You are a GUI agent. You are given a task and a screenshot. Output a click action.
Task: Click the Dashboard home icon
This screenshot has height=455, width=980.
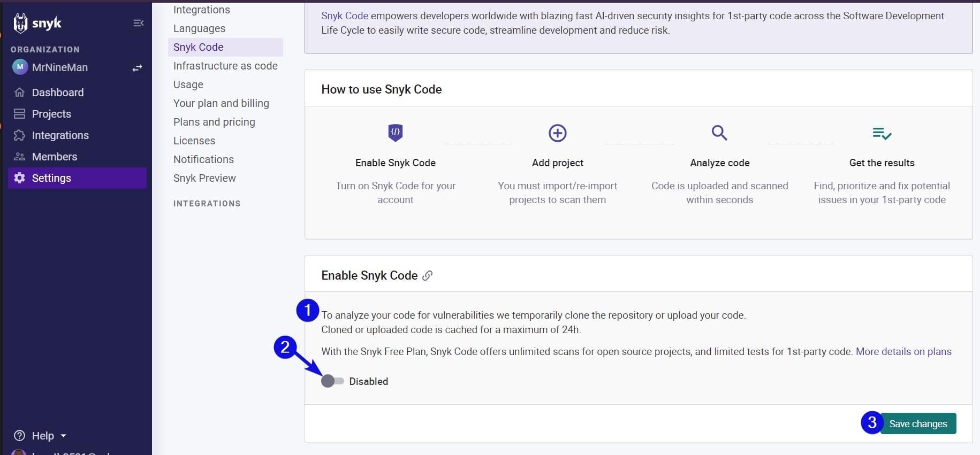coord(19,92)
